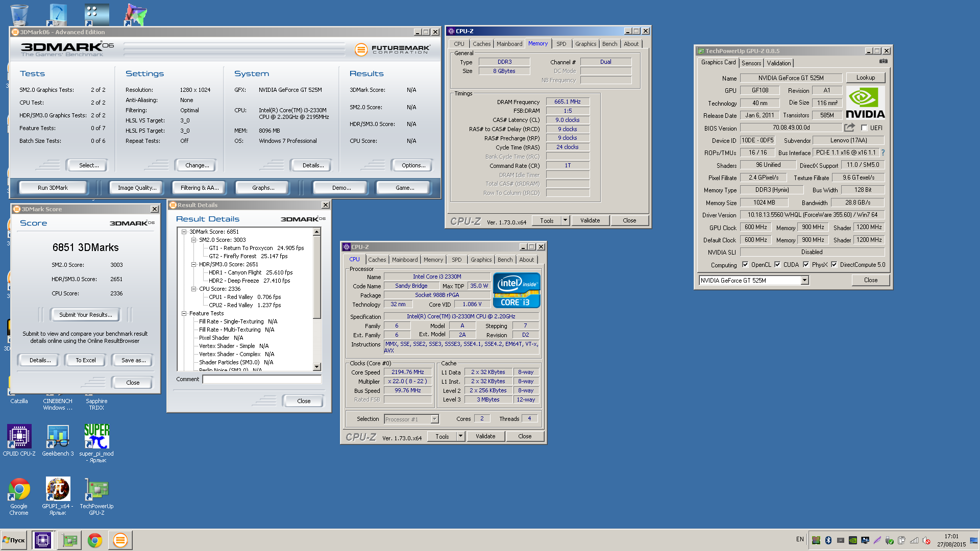Image resolution: width=980 pixels, height=551 pixels.
Task: Switch to Sensors tab in GPU-Z
Action: click(751, 63)
